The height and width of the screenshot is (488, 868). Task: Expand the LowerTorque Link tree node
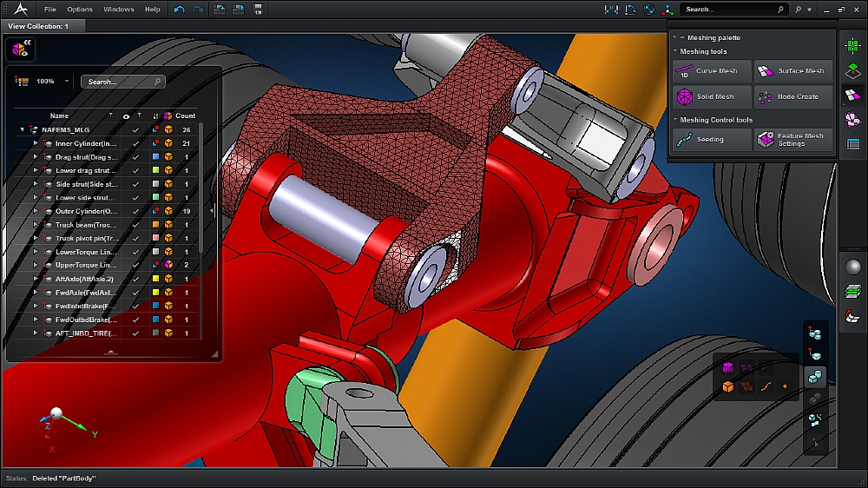tap(36, 252)
